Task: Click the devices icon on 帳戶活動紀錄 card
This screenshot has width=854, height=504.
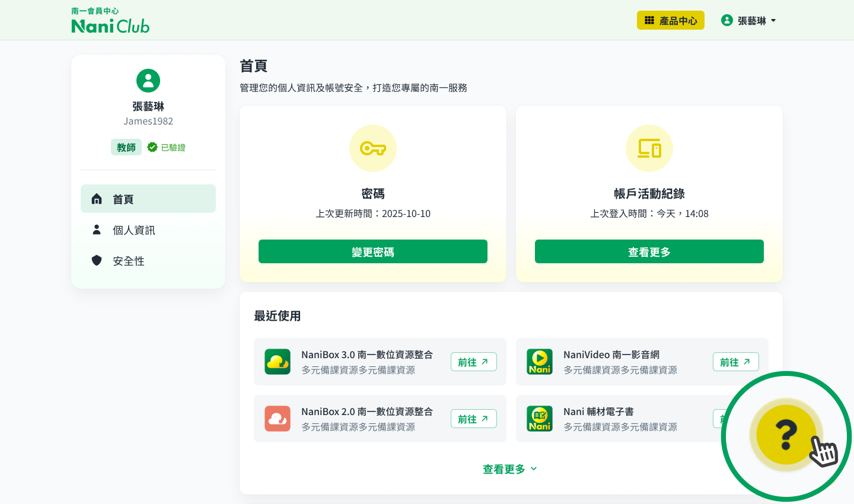Action: click(x=649, y=148)
